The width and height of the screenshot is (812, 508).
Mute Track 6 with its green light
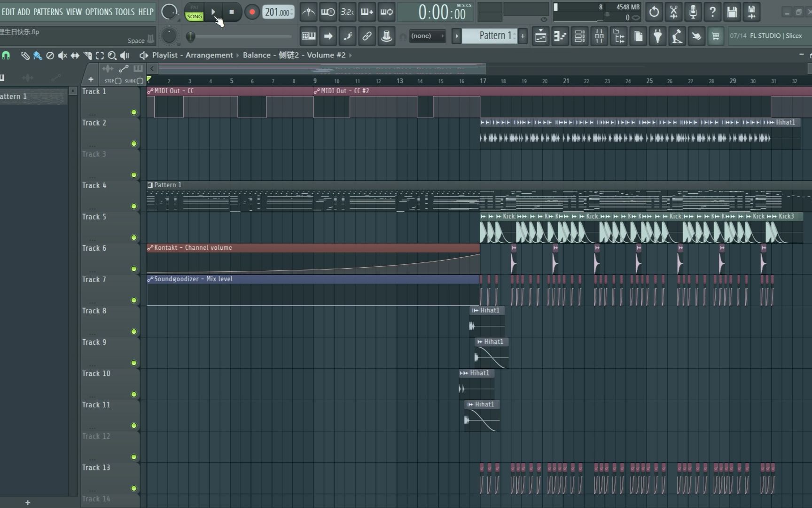[134, 269]
